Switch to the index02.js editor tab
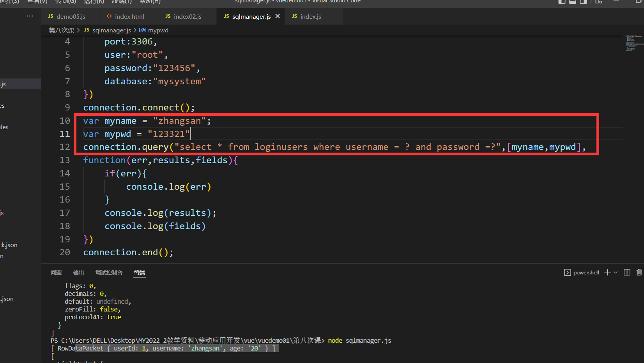The image size is (644, 363). [x=184, y=16]
